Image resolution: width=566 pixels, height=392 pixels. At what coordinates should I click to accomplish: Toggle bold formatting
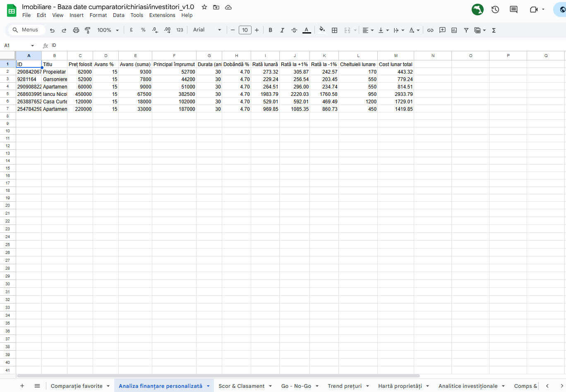[x=271, y=30]
